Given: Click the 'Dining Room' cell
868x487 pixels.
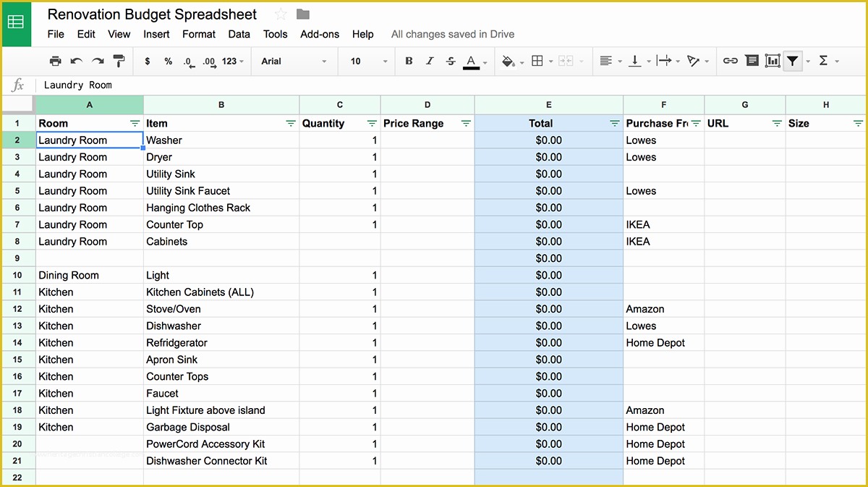Looking at the screenshot, I should (90, 275).
